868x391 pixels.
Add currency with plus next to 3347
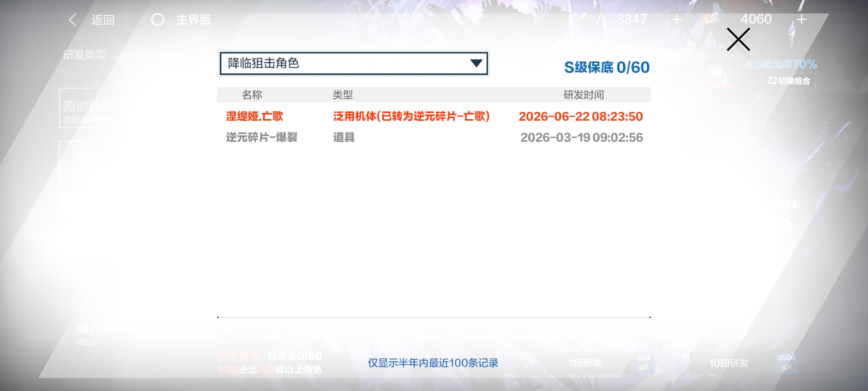[x=677, y=19]
